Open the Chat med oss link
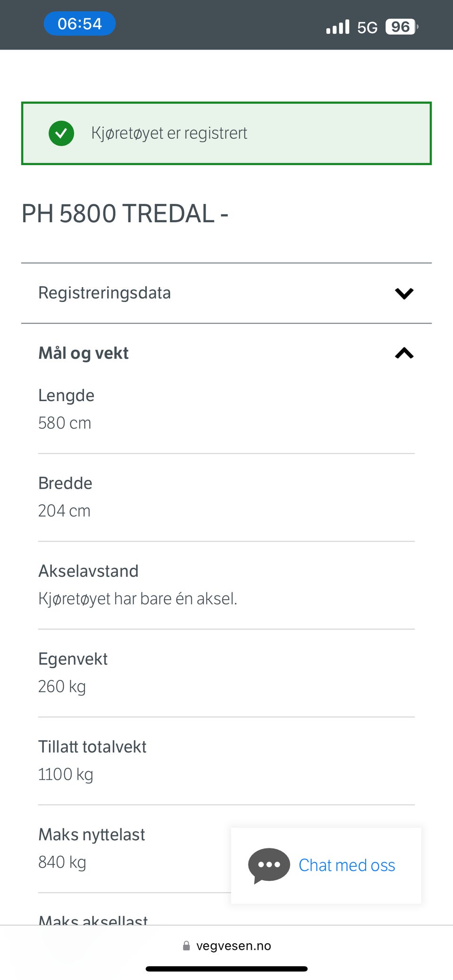The image size is (453, 980). (x=347, y=865)
